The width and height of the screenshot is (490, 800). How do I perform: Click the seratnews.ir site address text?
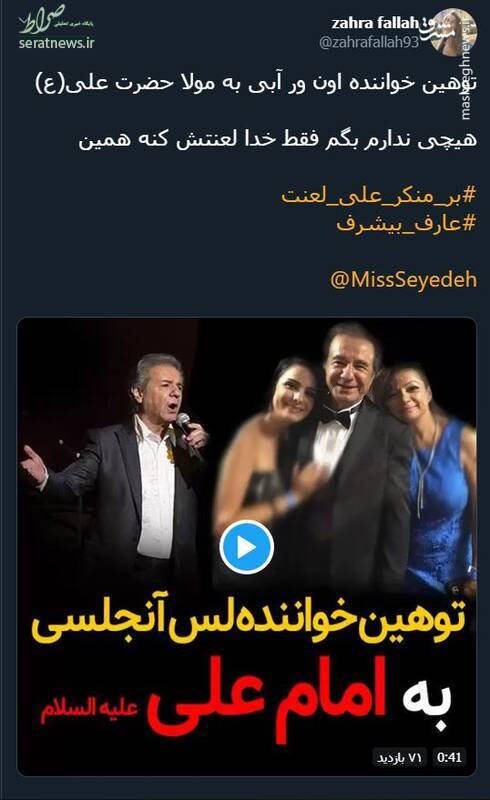[x=56, y=43]
